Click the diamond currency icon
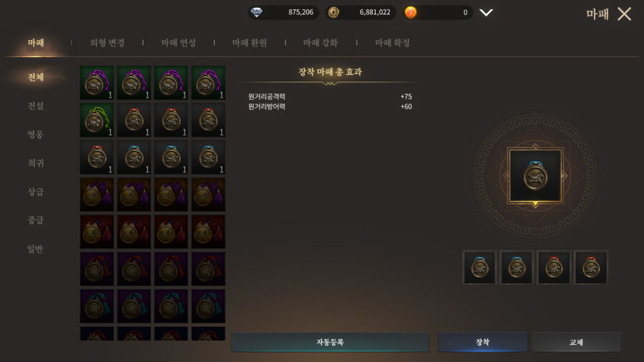 256,12
